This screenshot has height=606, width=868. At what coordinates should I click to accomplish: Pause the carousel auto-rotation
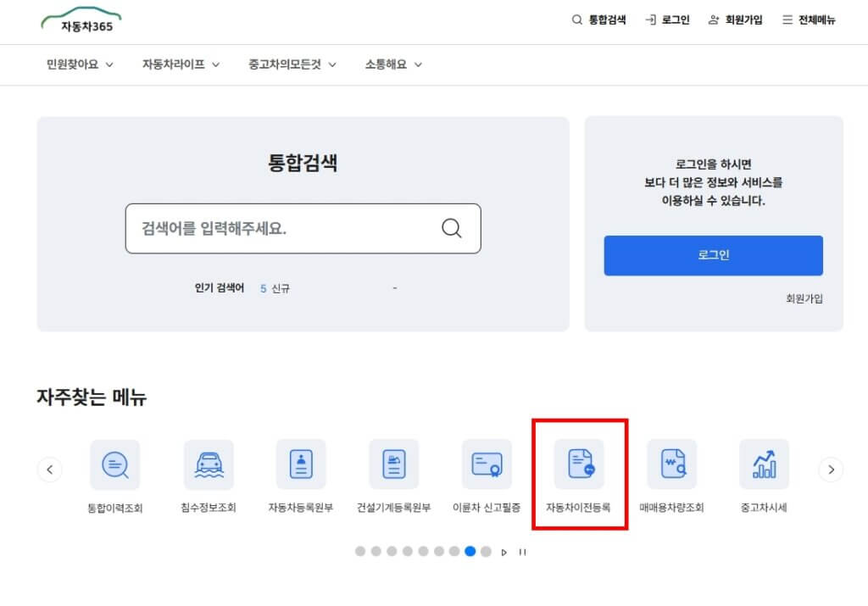click(x=523, y=552)
